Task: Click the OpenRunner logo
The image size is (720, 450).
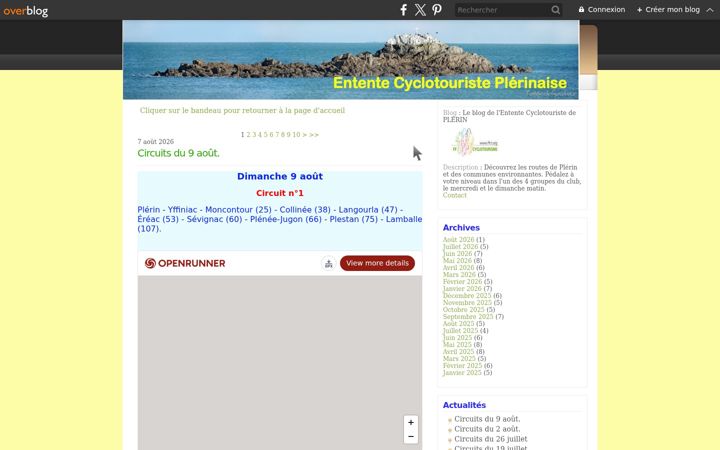Action: tap(185, 263)
